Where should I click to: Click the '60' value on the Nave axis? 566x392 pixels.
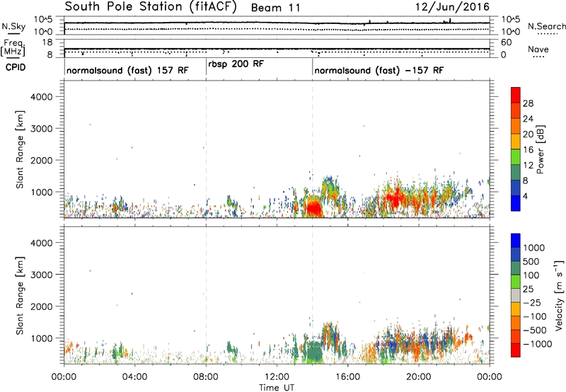point(506,42)
